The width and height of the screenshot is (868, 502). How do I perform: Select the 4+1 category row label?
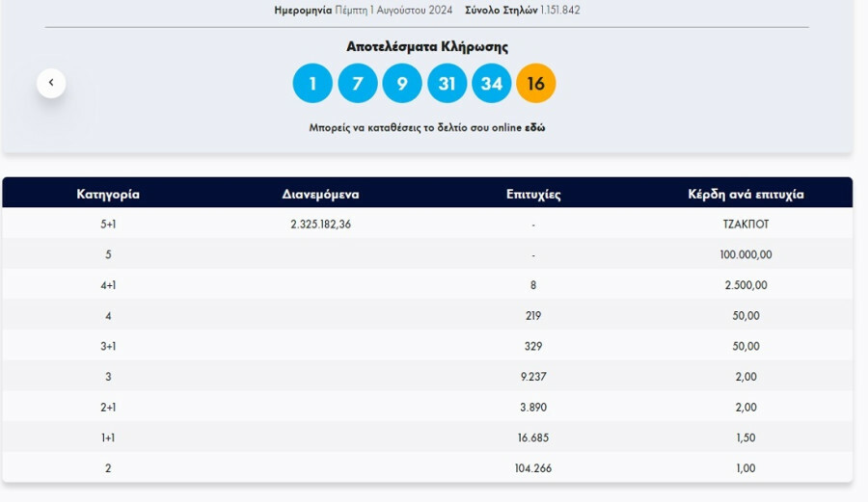point(108,285)
